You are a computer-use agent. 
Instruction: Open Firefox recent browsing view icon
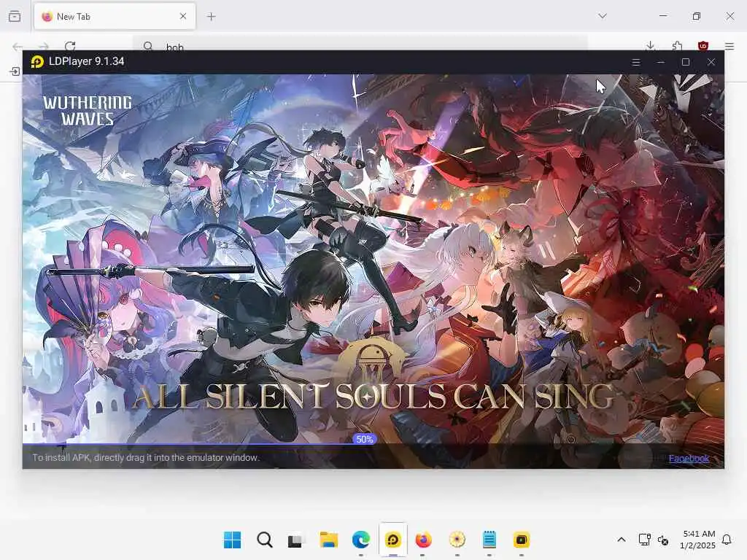coord(15,16)
